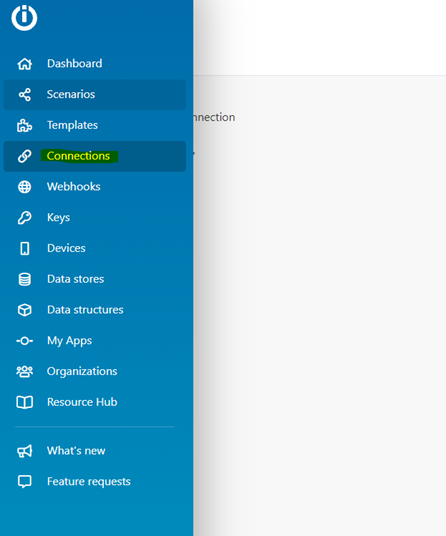Click the Data stores database icon
446x536 pixels.
click(x=25, y=279)
